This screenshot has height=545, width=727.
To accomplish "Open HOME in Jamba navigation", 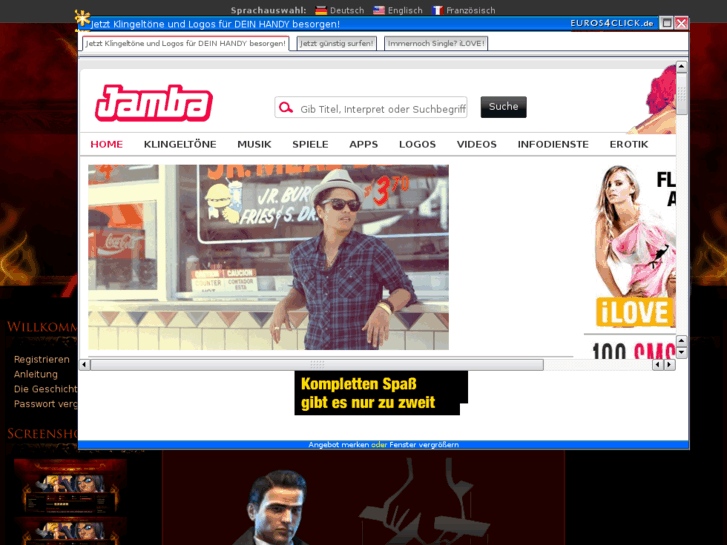I will click(107, 144).
